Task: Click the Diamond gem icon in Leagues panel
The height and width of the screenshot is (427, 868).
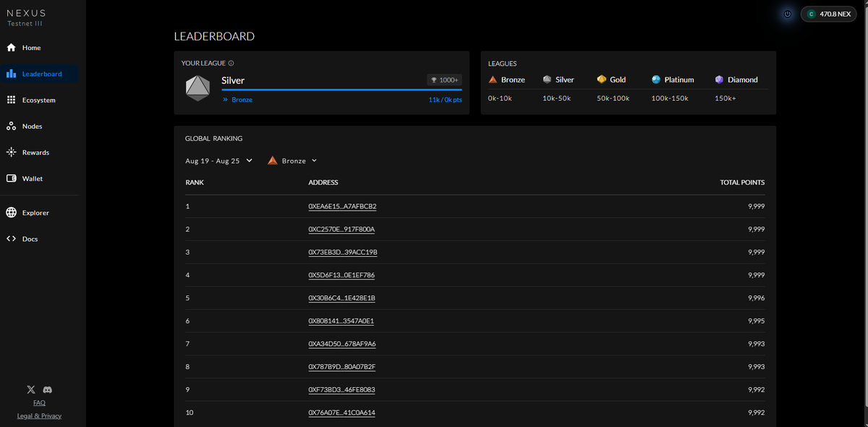Action: (719, 80)
